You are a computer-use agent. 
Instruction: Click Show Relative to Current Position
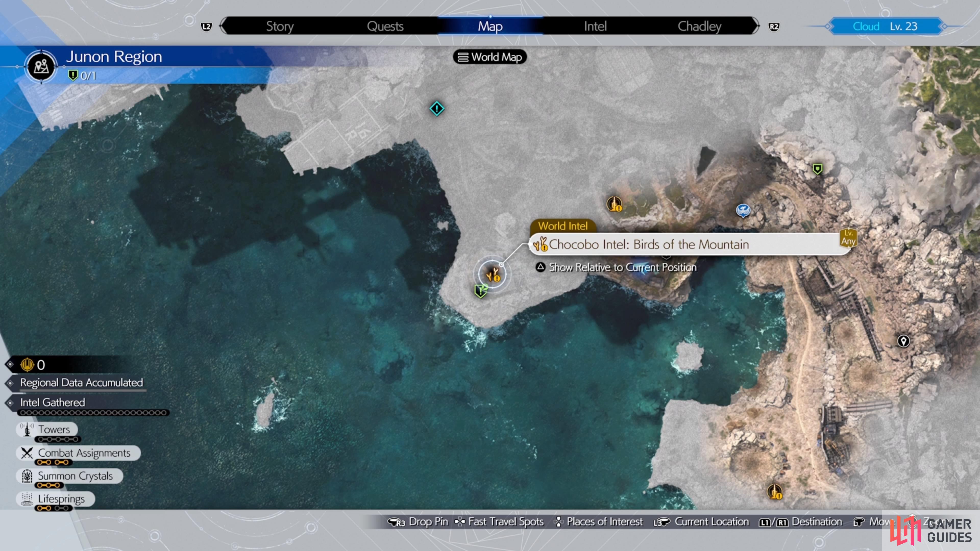tap(622, 267)
